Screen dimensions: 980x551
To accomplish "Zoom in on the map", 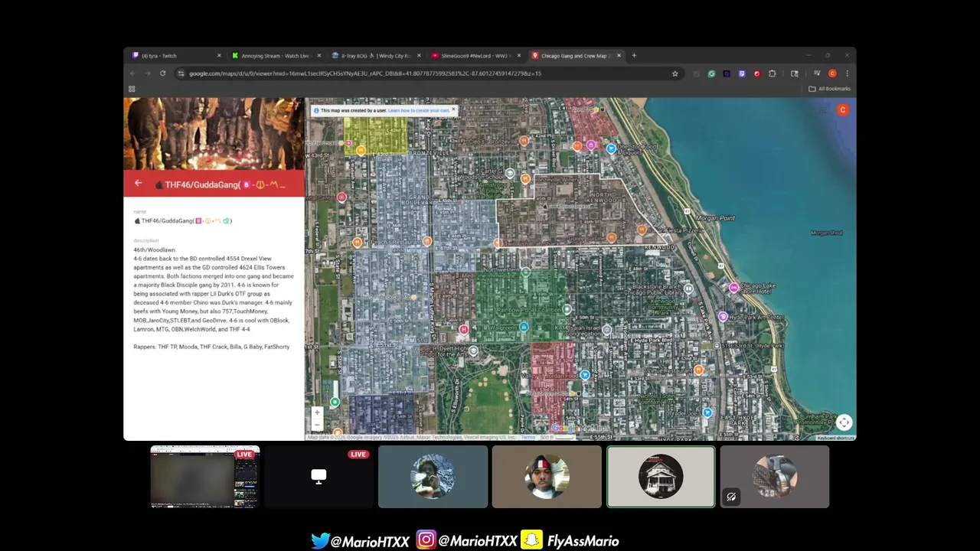I will point(317,412).
